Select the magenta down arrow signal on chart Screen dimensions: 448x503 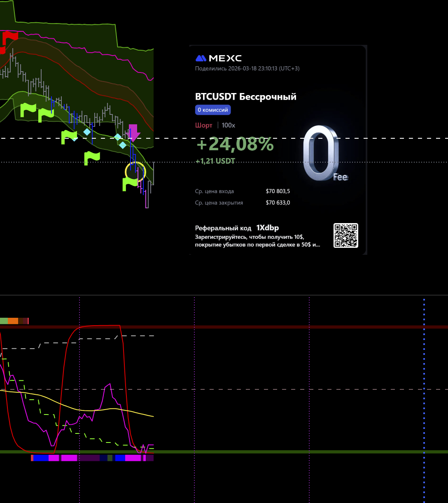coord(133,133)
